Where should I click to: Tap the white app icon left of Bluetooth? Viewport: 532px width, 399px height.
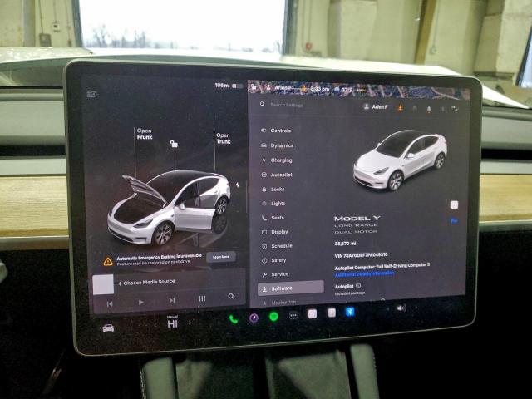[x=332, y=313]
